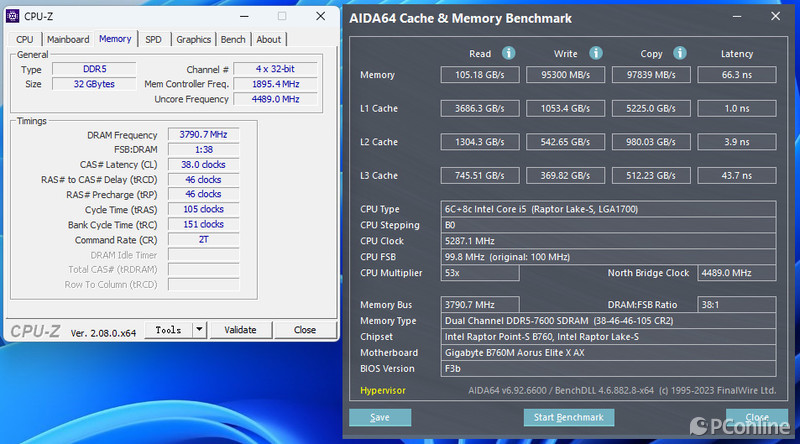Image resolution: width=800 pixels, height=444 pixels.
Task: Click the CPU Clock field 5287.1 MHz
Action: tap(608, 241)
